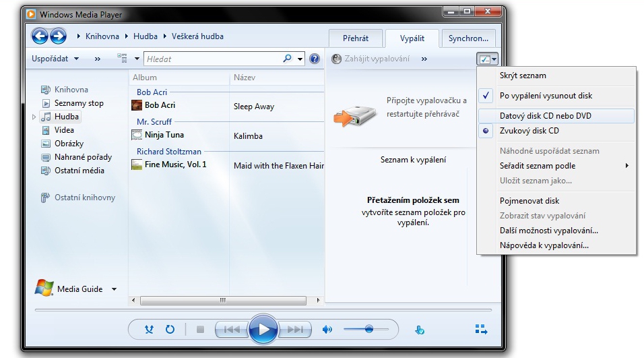Click the Ostatní média icon

(46, 171)
